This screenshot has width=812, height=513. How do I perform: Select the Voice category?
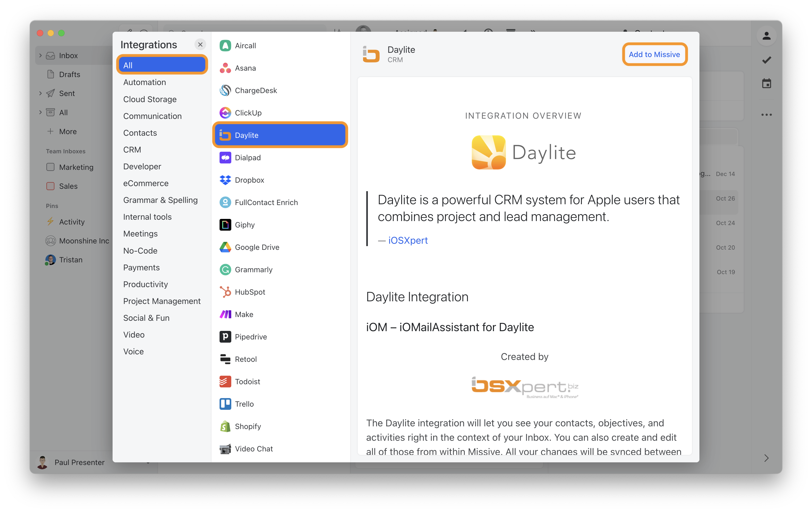click(162, 351)
